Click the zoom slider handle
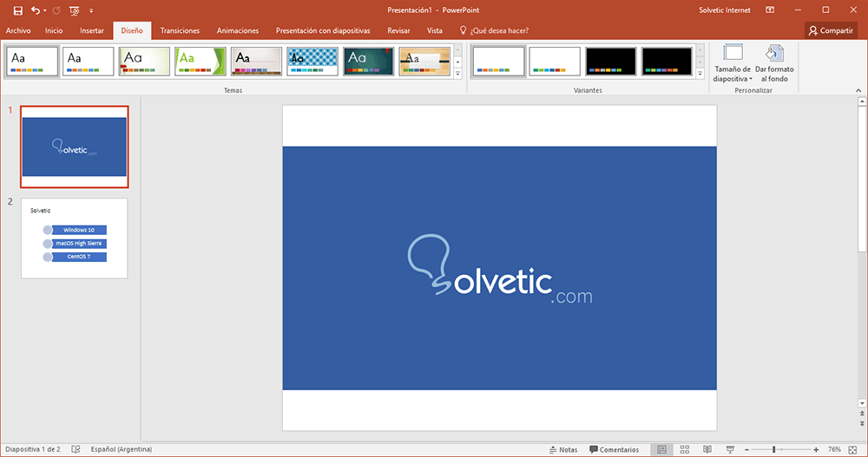 pos(774,450)
